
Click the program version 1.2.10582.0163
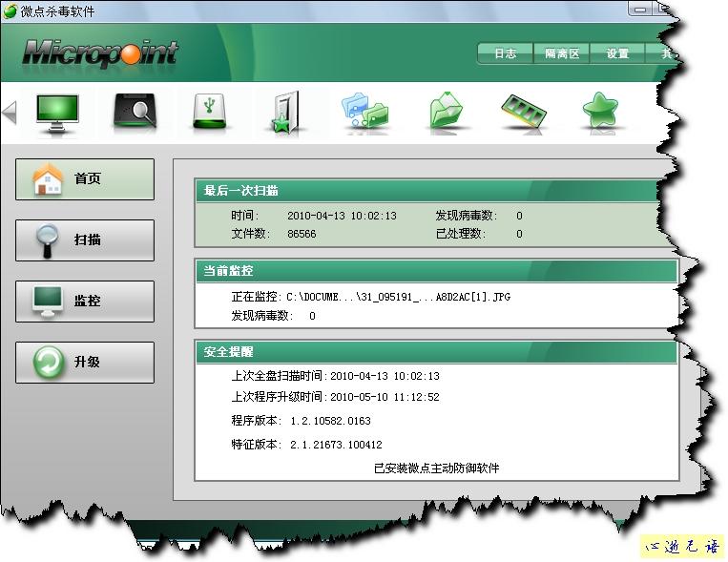click(330, 422)
